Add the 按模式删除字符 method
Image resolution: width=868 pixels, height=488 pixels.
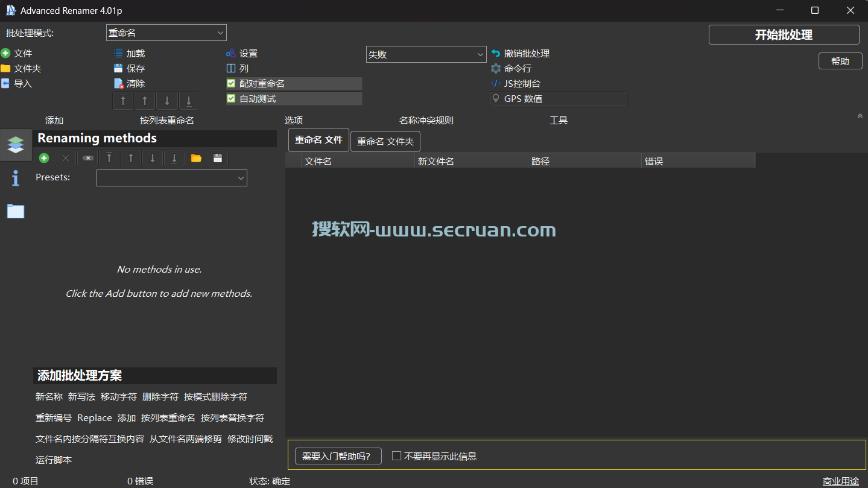(x=215, y=397)
